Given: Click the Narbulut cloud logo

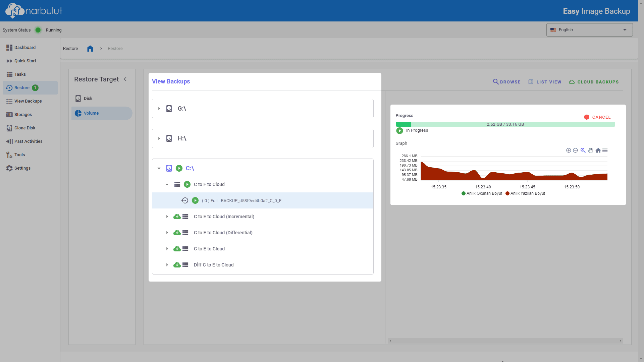Looking at the screenshot, I should 34,10.
